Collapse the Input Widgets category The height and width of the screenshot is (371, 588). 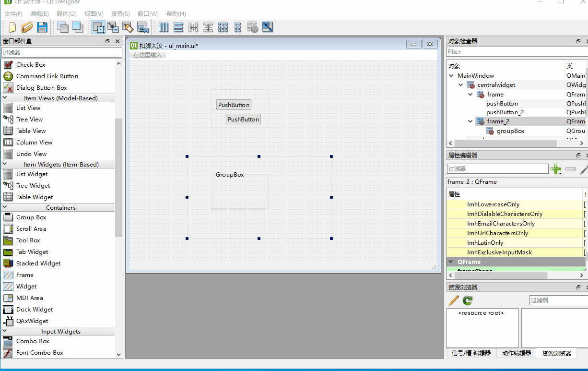tap(5, 331)
